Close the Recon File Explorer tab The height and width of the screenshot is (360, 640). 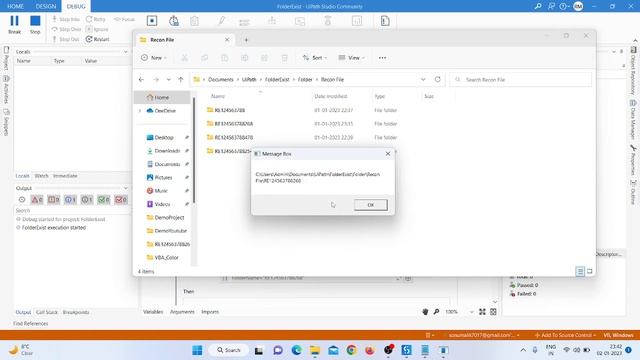click(227, 40)
